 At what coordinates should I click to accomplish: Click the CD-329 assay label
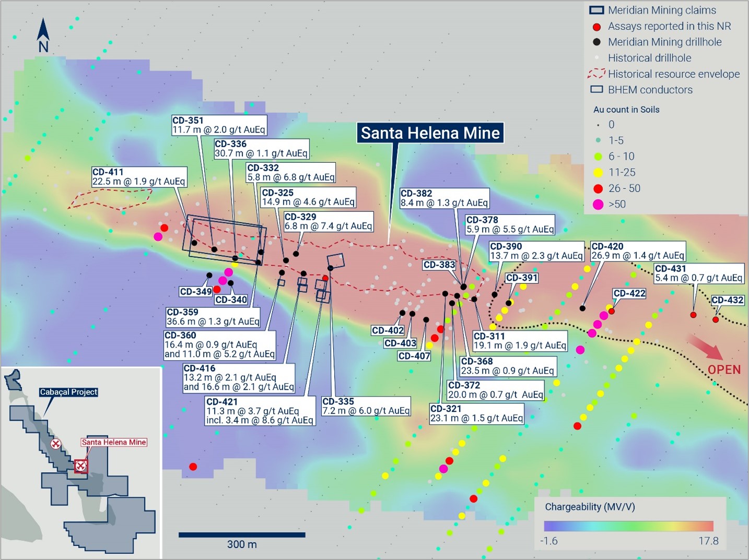tap(329, 221)
